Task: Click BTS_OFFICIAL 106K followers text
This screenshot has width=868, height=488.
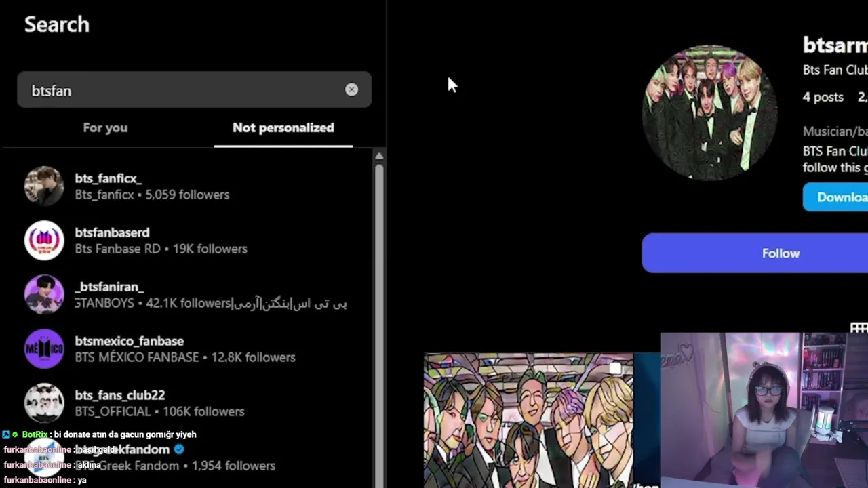Action: [159, 411]
